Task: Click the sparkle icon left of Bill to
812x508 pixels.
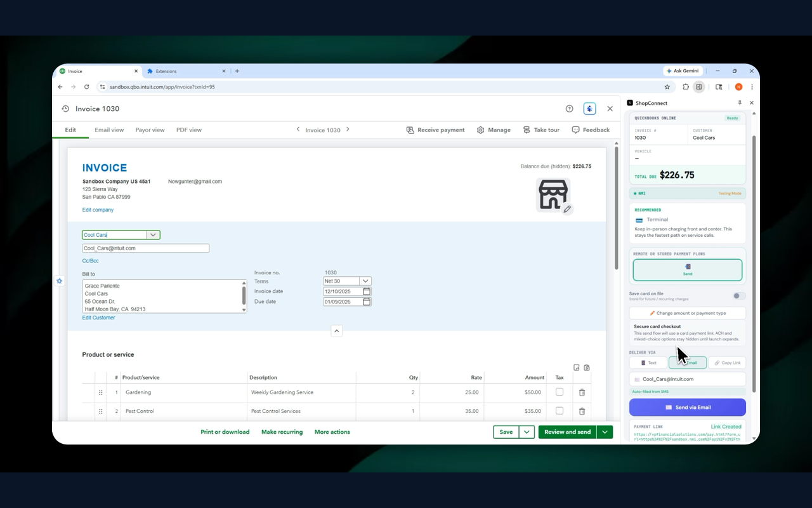Action: pyautogui.click(x=59, y=281)
